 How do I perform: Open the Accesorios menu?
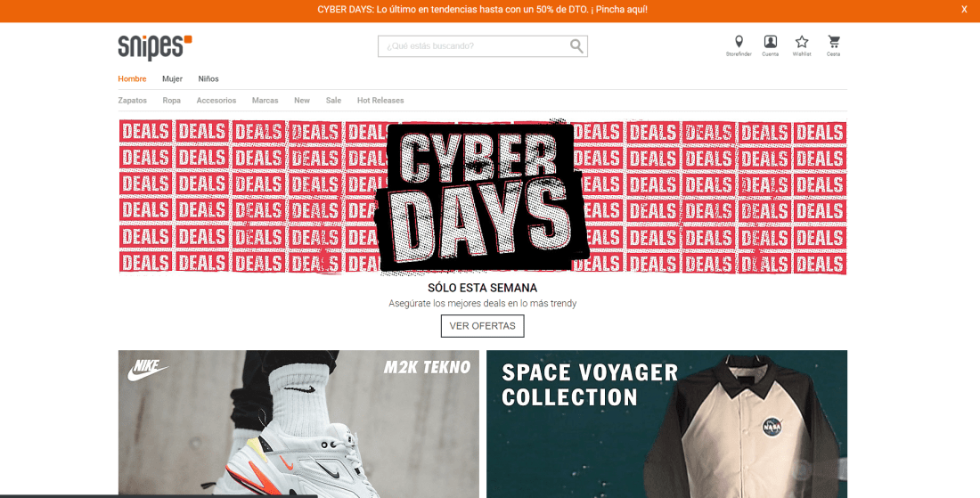point(216,100)
